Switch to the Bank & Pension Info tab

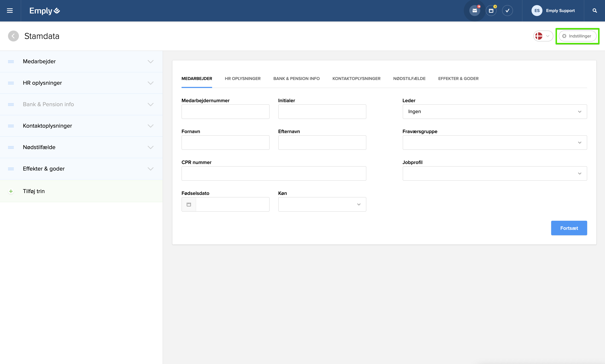[296, 79]
